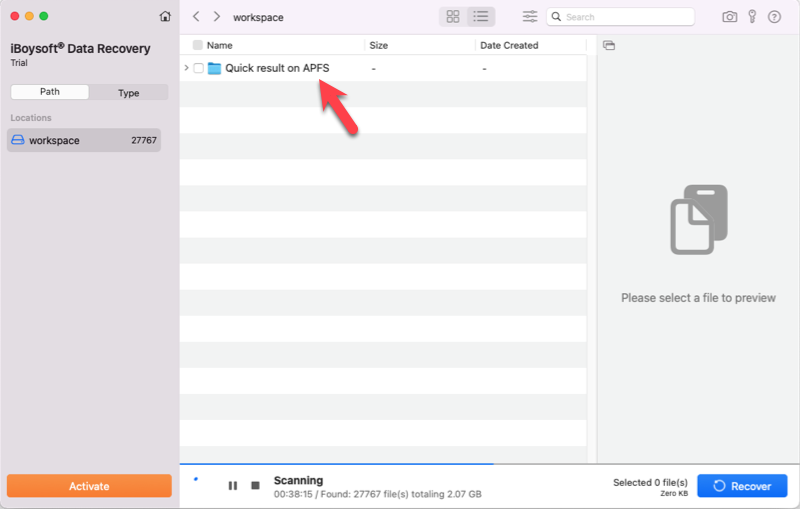Screen dimensions: 800x509
Task: Sort by the Date Created column header
Action: (x=509, y=45)
